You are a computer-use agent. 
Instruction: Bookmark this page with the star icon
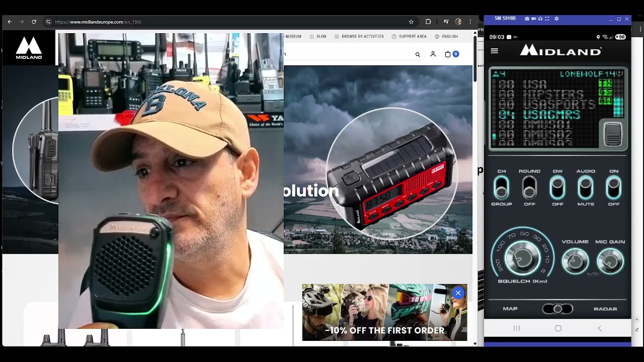pos(411,22)
